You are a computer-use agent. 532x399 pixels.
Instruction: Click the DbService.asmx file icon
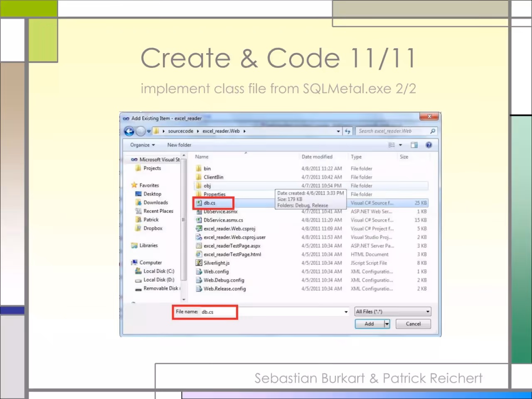coord(199,212)
